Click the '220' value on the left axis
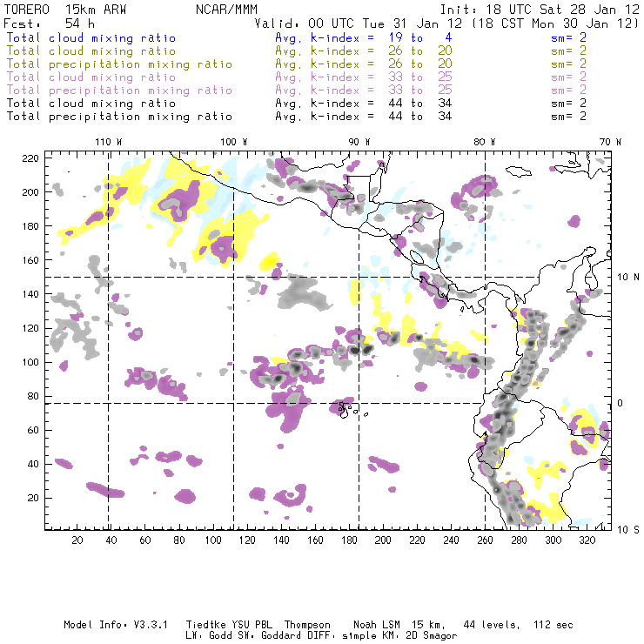This screenshot has height=644, width=644. [30, 158]
